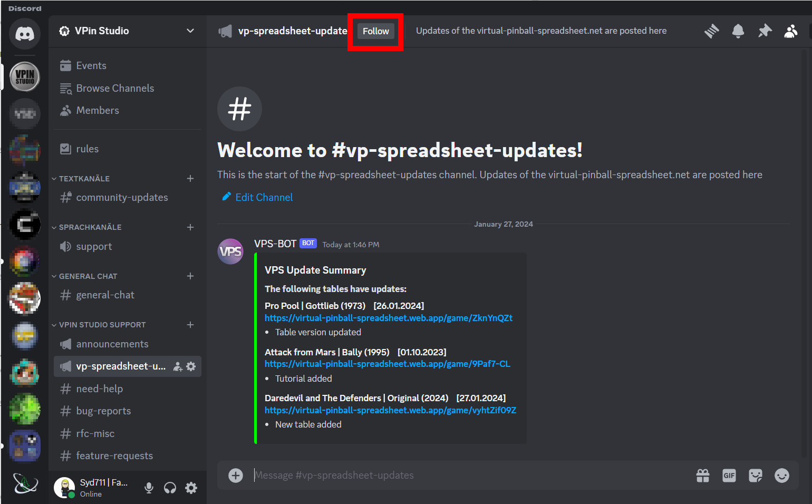Open the feature-requests channel
The image size is (812, 504).
(127, 455)
